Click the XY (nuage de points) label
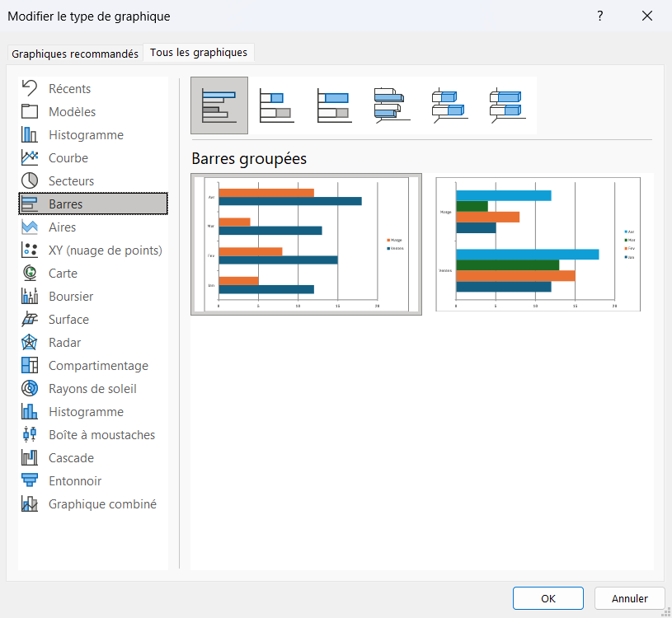 click(x=106, y=250)
